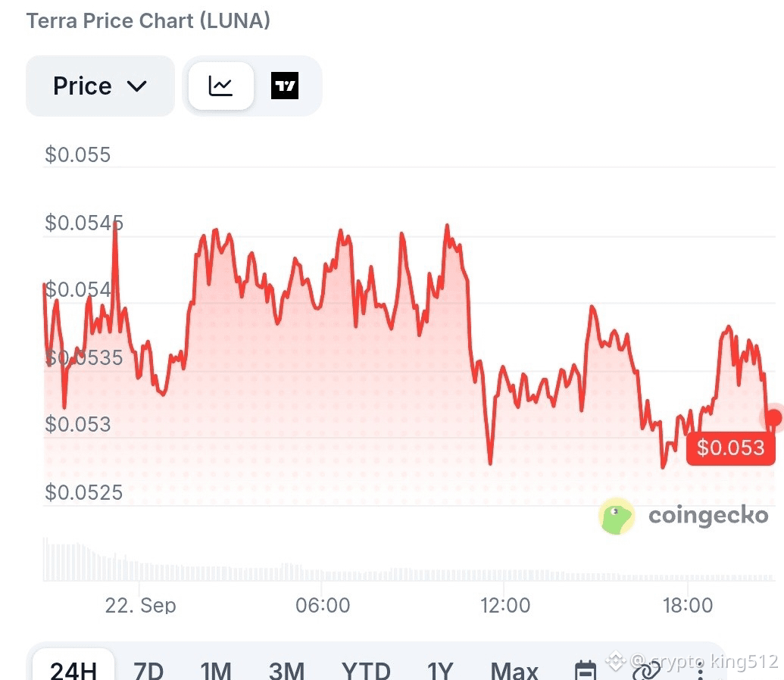Click the Binance watermark logo
Viewport: 784px width, 680px height.
pyautogui.click(x=616, y=661)
